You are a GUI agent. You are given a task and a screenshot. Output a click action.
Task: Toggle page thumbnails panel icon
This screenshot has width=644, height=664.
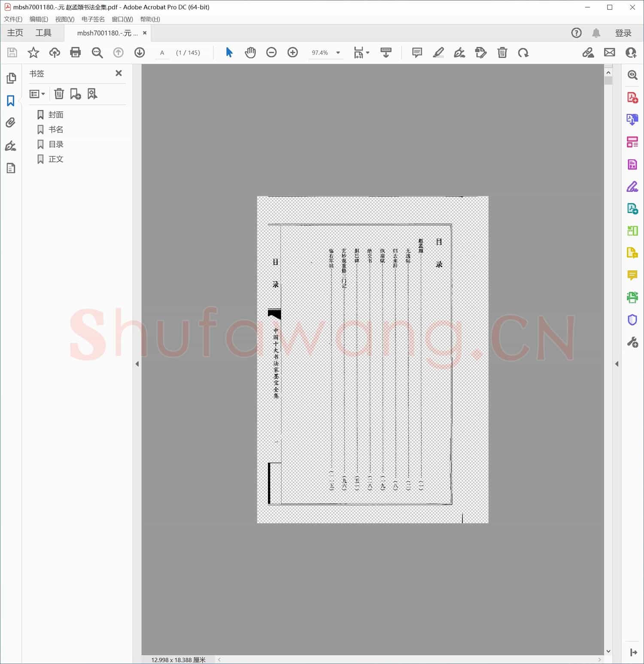tap(11, 78)
